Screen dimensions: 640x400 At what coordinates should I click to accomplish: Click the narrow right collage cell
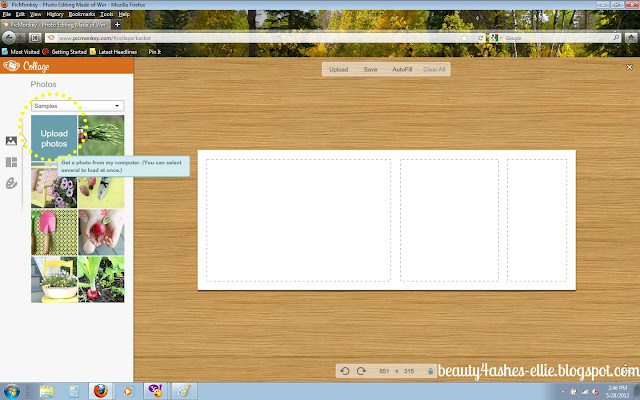click(537, 220)
